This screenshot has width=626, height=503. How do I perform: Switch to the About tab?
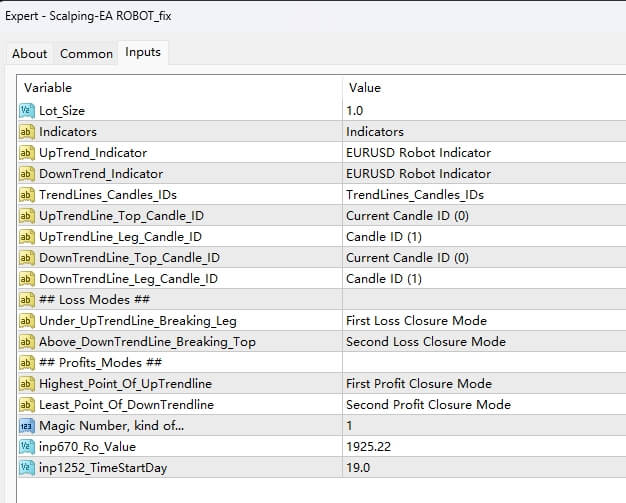click(x=29, y=54)
